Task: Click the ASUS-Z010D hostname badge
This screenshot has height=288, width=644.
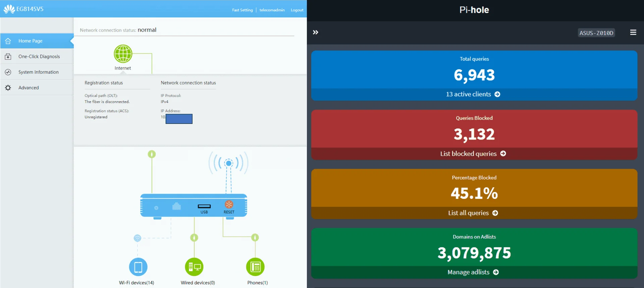Action: coord(596,33)
